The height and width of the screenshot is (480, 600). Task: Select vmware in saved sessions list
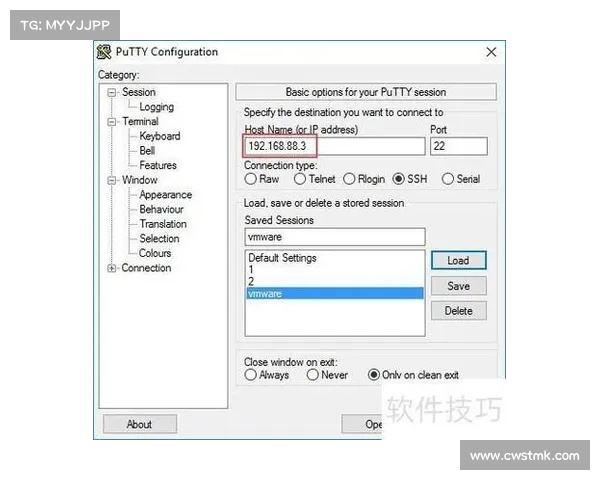[334, 294]
